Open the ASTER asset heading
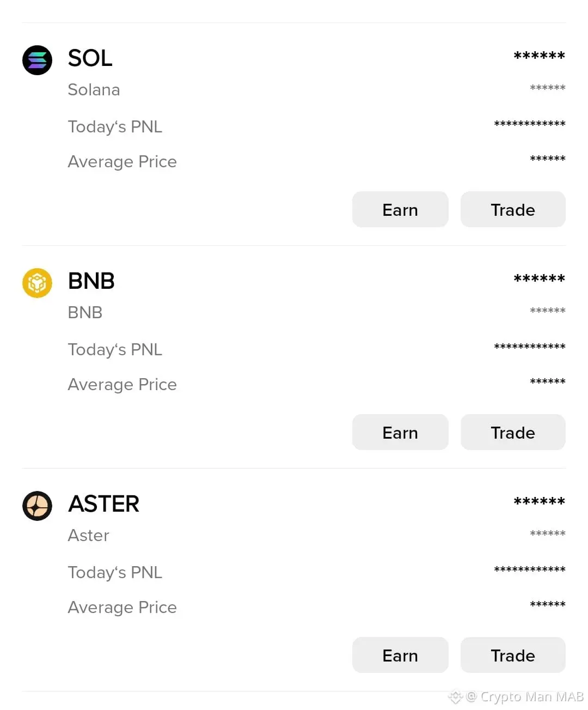The height and width of the screenshot is (710, 588). point(104,504)
